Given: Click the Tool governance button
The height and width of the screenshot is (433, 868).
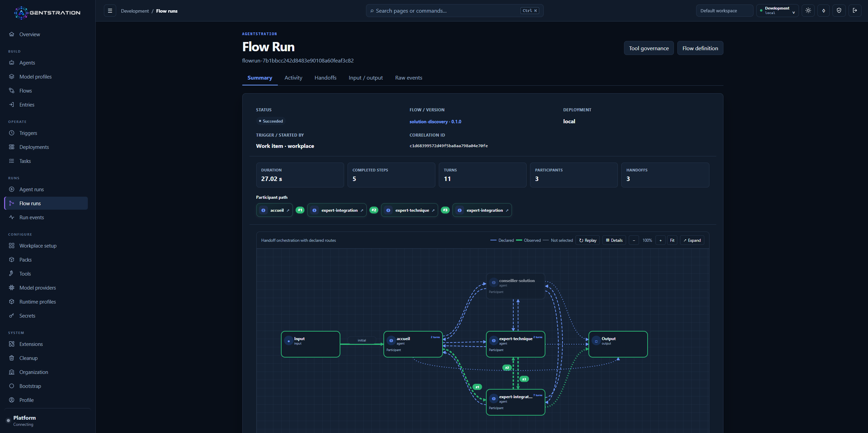Looking at the screenshot, I should tap(649, 48).
